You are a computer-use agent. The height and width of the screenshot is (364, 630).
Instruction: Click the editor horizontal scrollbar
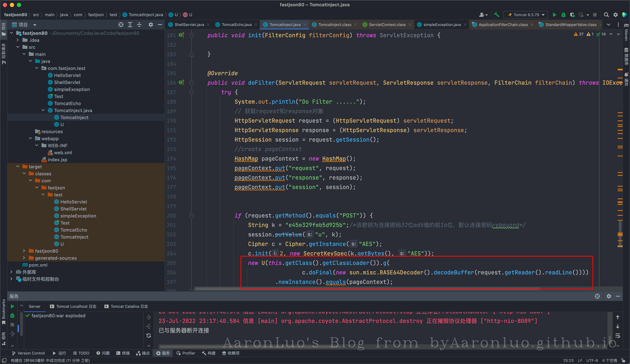(368, 289)
